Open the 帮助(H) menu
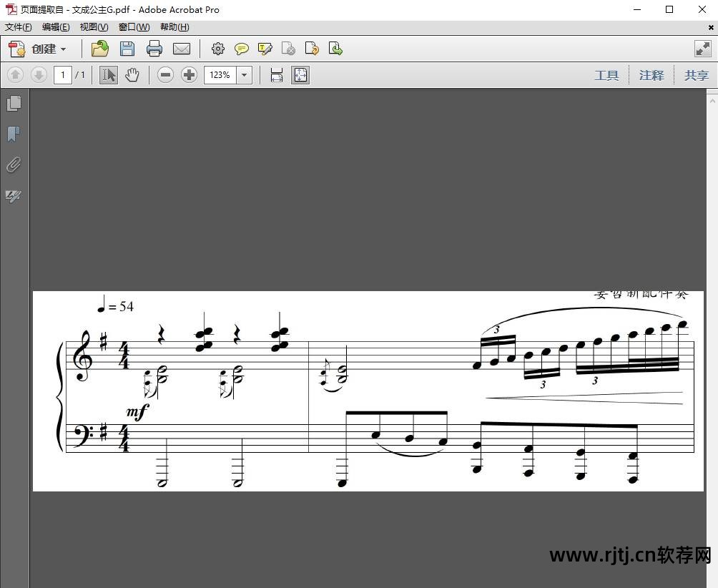The height and width of the screenshot is (588, 718). point(174,27)
